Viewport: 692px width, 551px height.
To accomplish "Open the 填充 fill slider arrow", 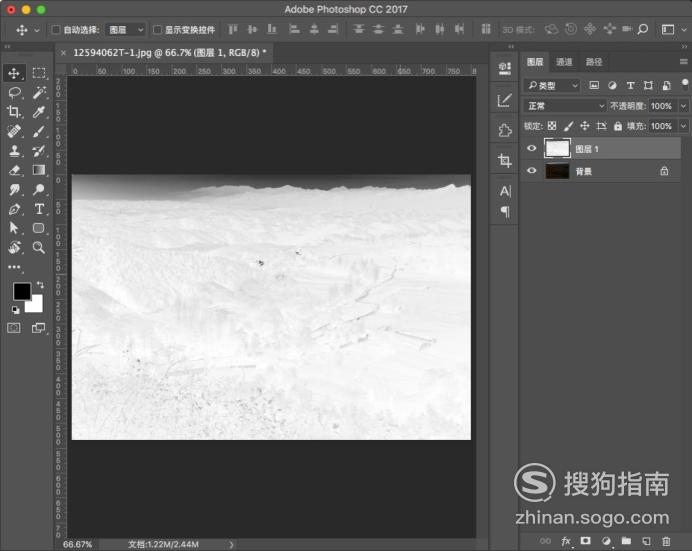I will click(683, 126).
